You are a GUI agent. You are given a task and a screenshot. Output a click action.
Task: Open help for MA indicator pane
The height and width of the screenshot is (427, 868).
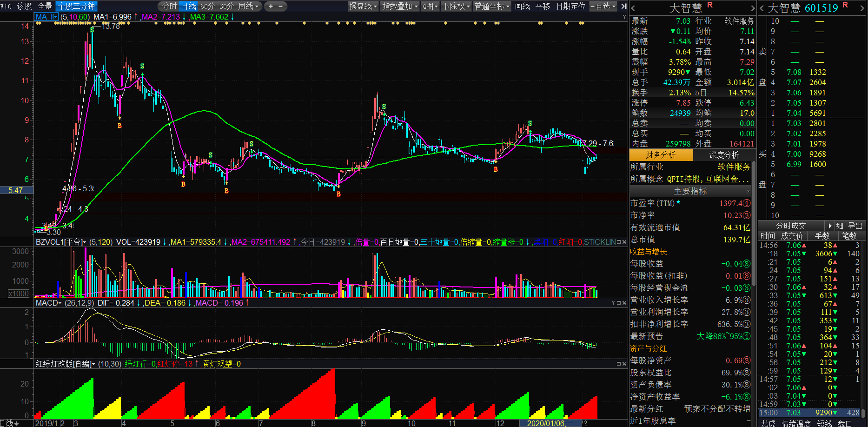point(624,17)
